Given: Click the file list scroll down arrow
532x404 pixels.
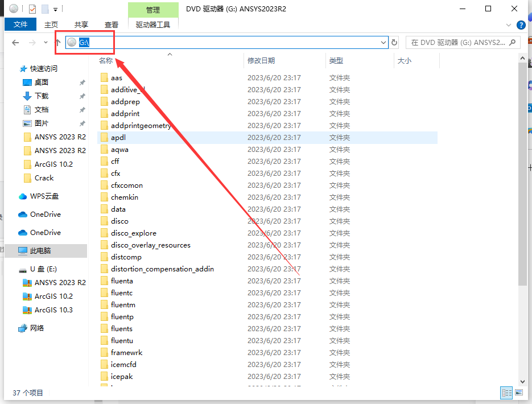Looking at the screenshot, I should pyautogui.click(x=522, y=382).
